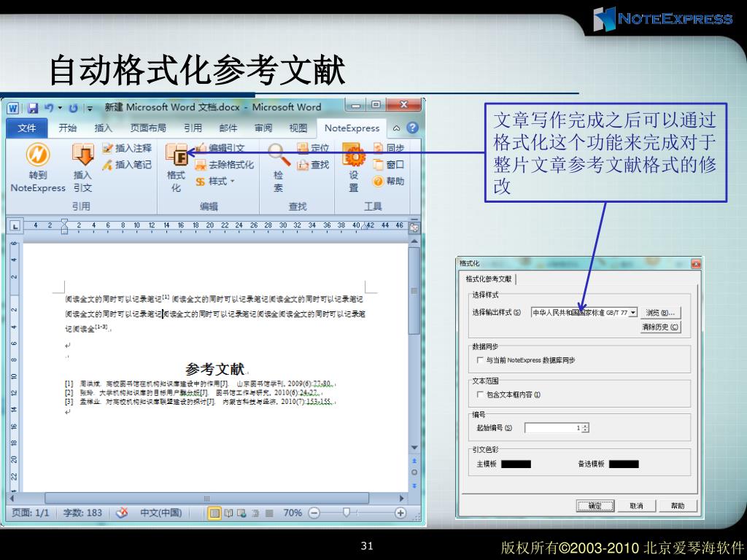Click 确定 in 格式化 dialog
This screenshot has width=747, height=560.
[x=595, y=506]
